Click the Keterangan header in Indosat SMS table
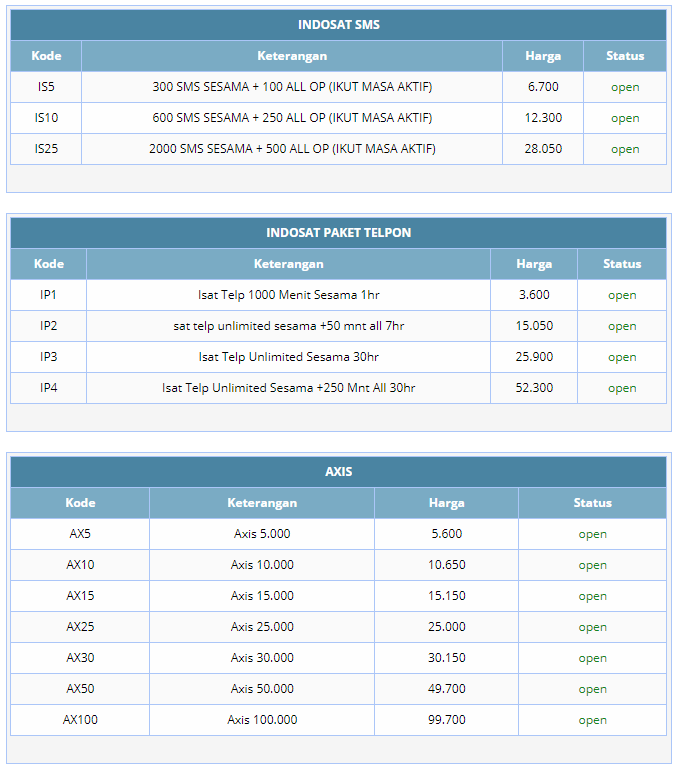The image size is (679, 770). 292,56
